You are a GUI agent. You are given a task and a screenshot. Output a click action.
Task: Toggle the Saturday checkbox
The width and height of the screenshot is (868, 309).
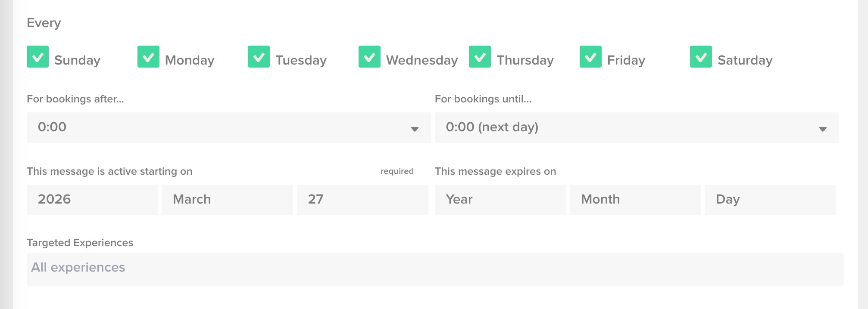tap(701, 57)
